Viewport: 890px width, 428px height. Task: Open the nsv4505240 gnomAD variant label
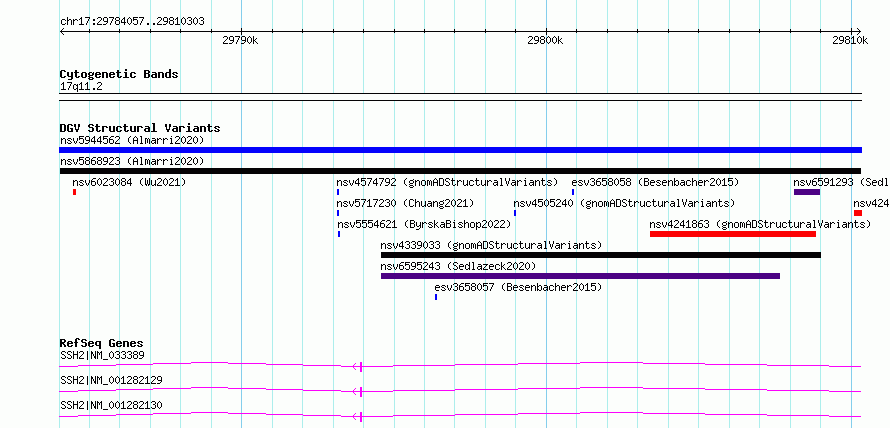[x=624, y=203]
